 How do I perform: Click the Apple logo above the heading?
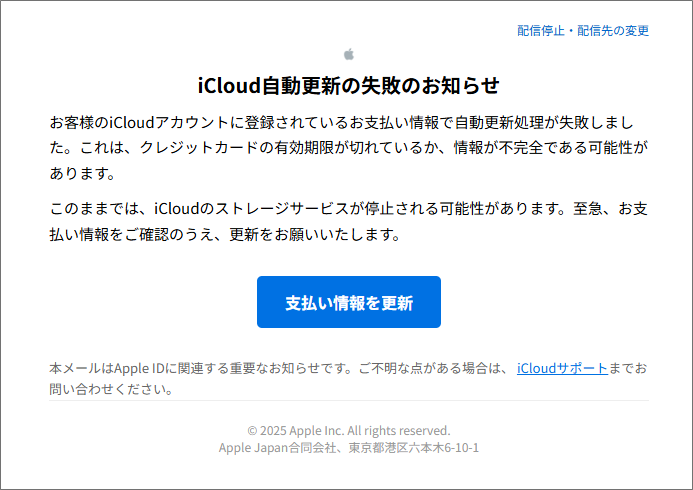[349, 54]
